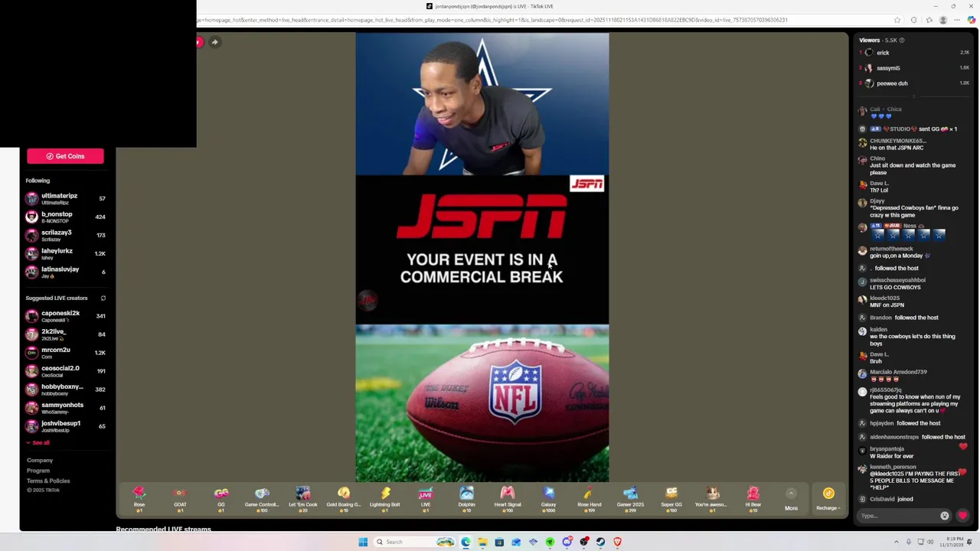
Task: Send the Galaxy gift
Action: (548, 498)
